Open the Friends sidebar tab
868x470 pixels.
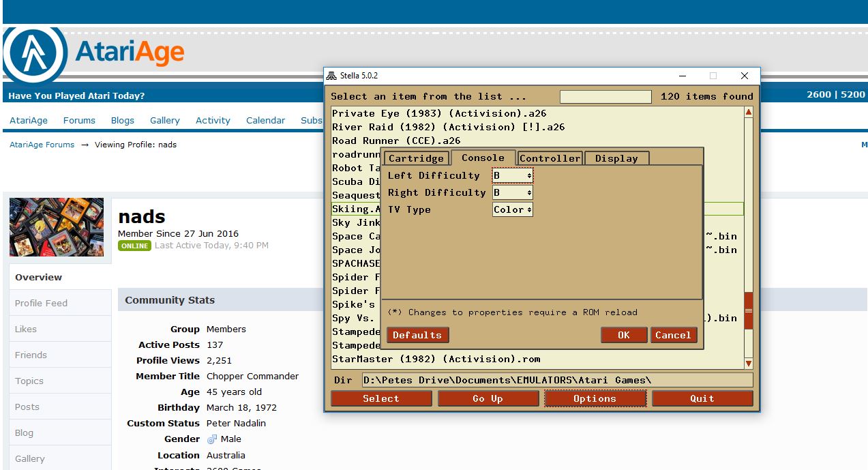60,355
